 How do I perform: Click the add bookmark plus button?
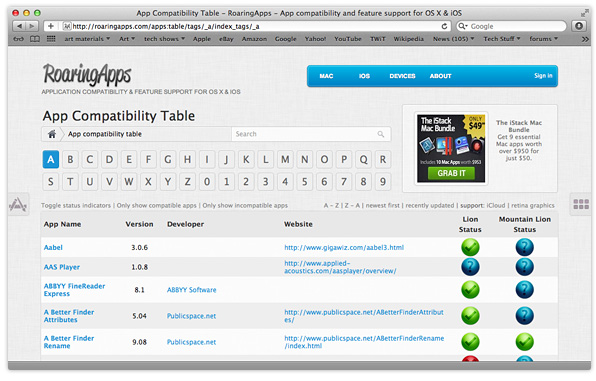tap(51, 26)
